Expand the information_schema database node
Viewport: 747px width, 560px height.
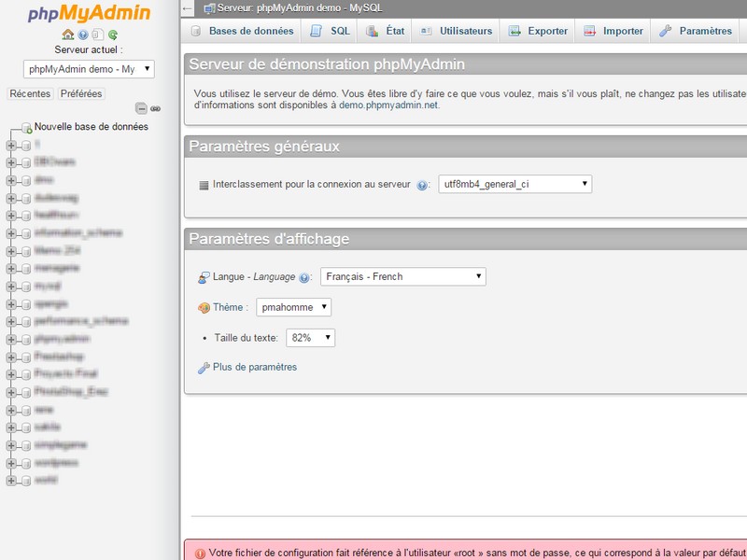(x=11, y=233)
